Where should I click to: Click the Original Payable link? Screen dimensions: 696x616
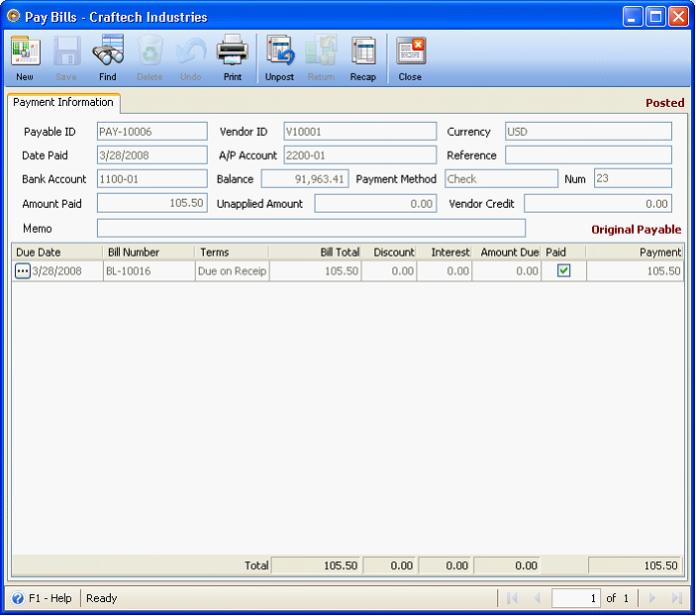636,230
